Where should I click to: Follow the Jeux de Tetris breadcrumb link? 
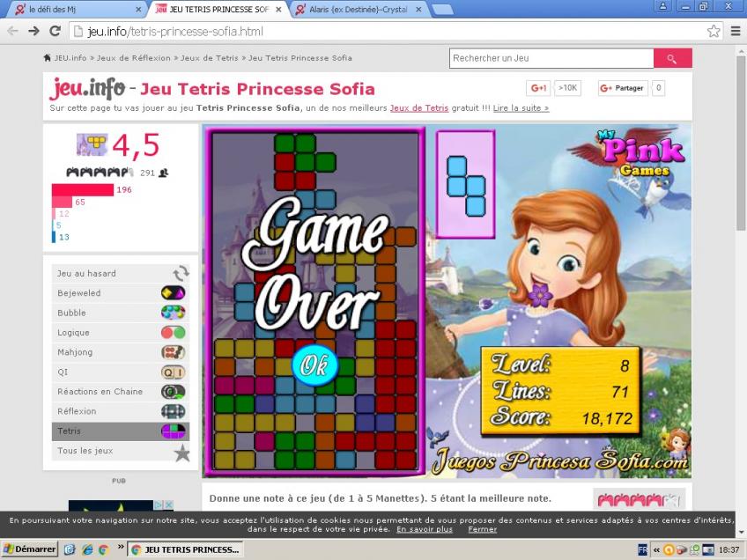(210, 58)
